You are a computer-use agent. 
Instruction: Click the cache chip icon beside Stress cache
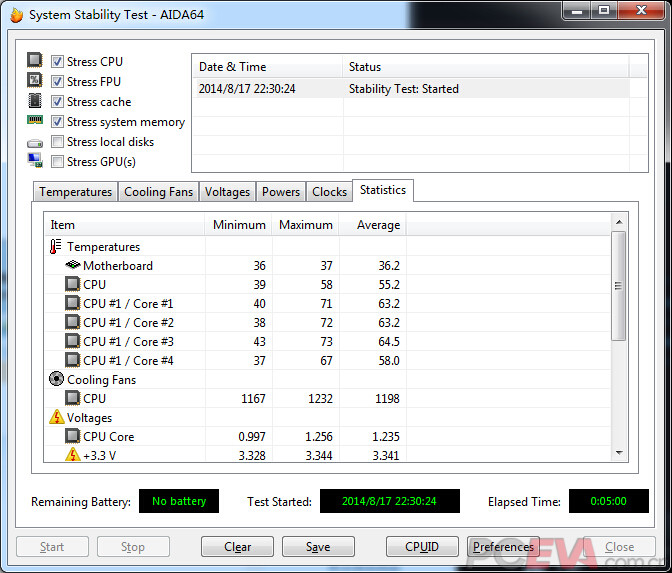tap(35, 101)
